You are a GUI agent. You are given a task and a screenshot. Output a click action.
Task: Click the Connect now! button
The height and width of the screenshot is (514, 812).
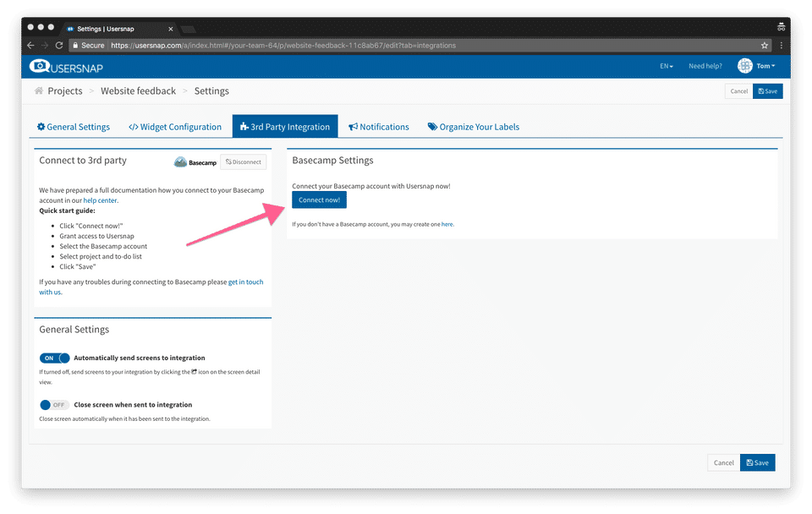[x=319, y=200]
